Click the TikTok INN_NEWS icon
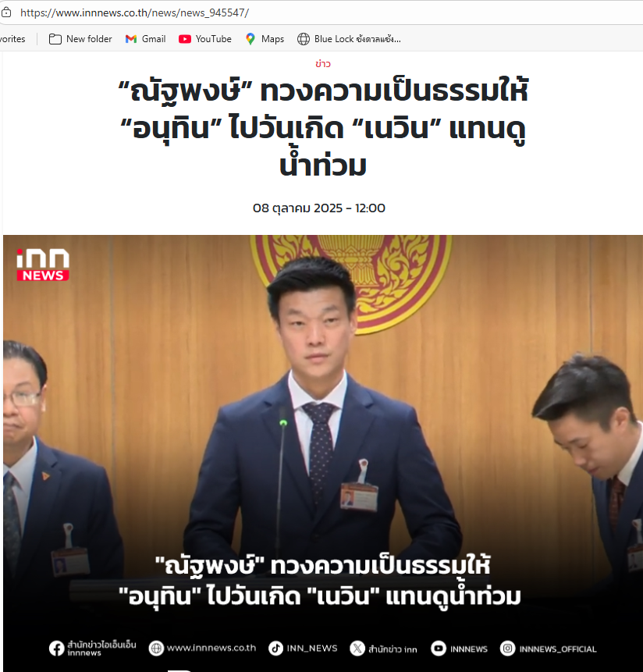This screenshot has height=672, width=643. (x=276, y=648)
